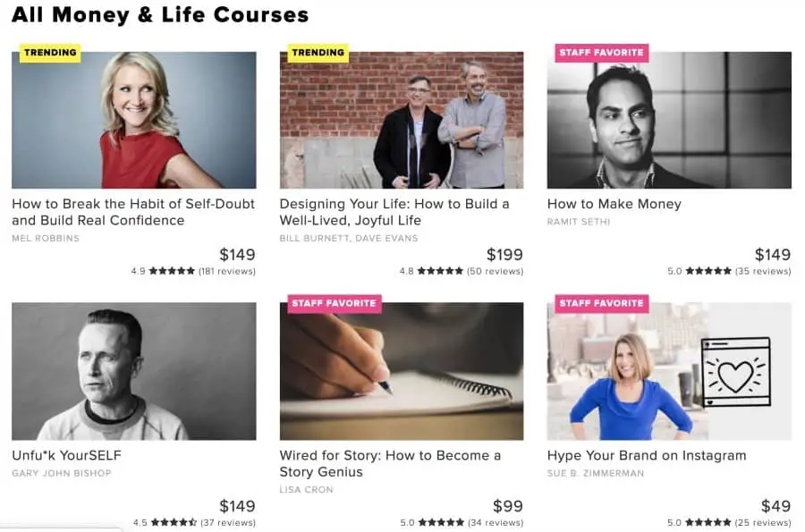The width and height of the screenshot is (805, 532).
Task: Click Staff Favorite badge on Instagram course
Action: 601,304
